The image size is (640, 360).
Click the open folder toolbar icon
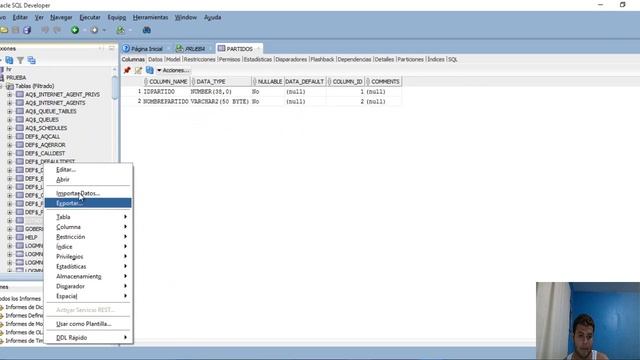4,30
